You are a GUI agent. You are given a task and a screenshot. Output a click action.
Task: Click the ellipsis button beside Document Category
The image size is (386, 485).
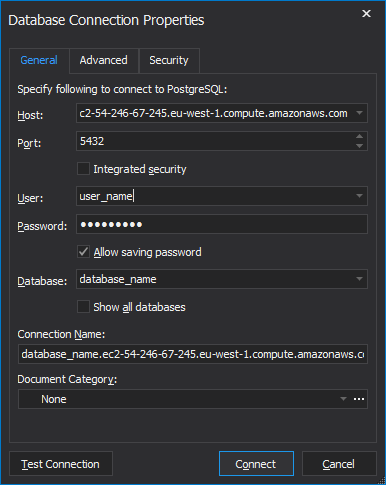point(359,399)
